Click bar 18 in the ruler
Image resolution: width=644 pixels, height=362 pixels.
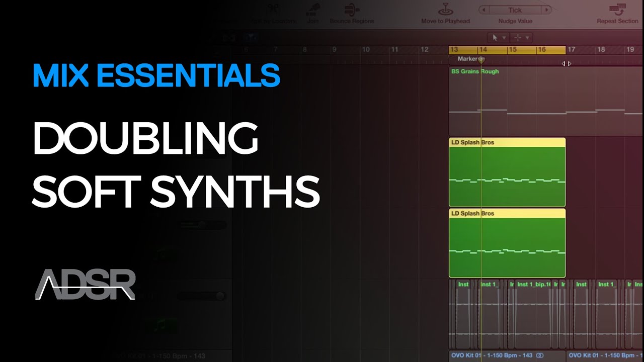pos(601,50)
